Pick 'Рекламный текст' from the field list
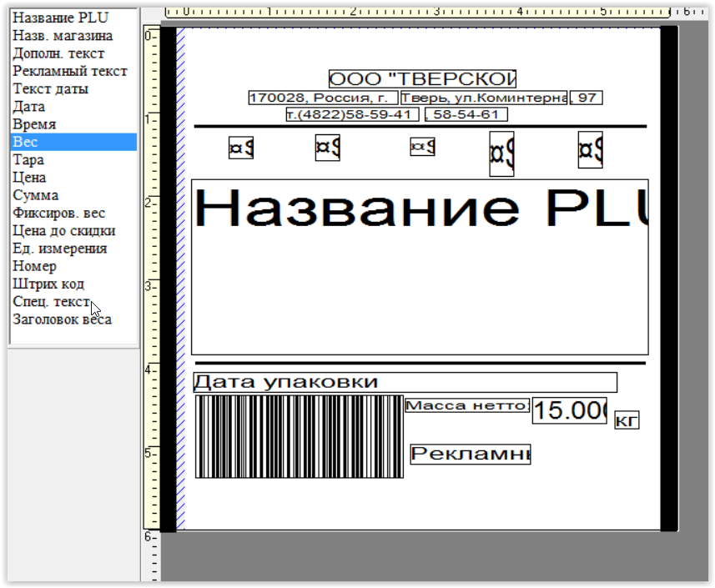 (70, 71)
